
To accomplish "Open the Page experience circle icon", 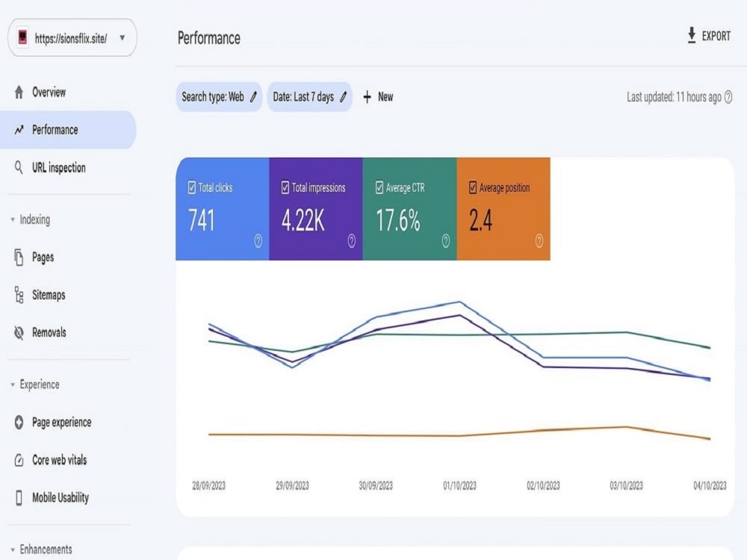I will pyautogui.click(x=19, y=422).
